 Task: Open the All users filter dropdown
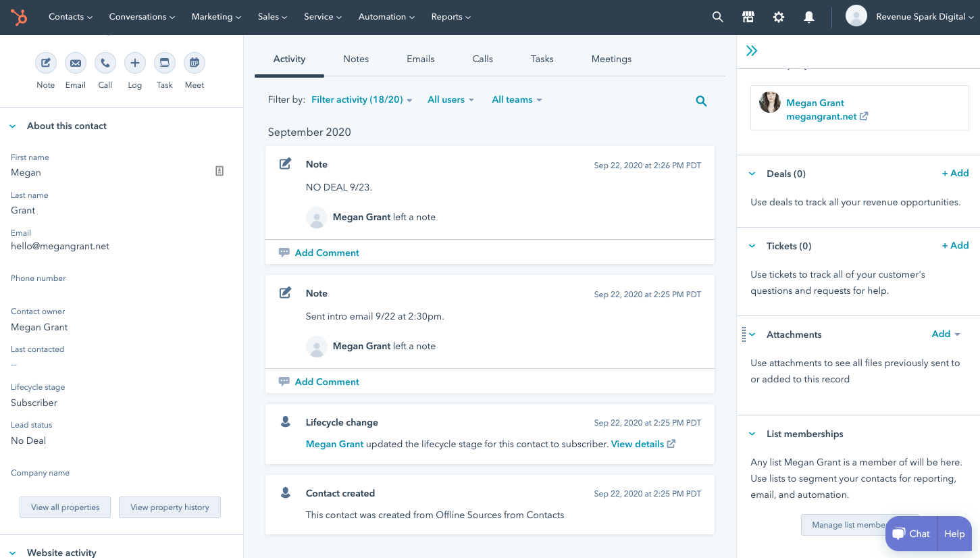tap(450, 99)
